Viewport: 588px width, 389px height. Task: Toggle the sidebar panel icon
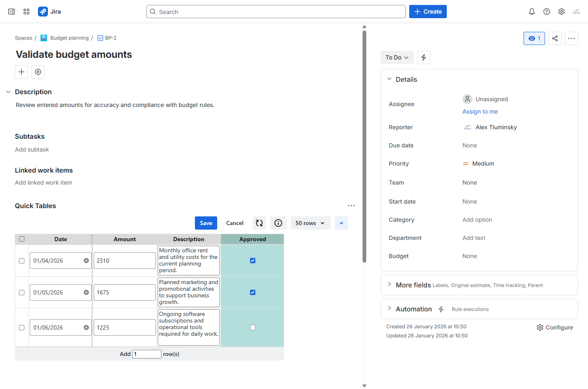(12, 12)
